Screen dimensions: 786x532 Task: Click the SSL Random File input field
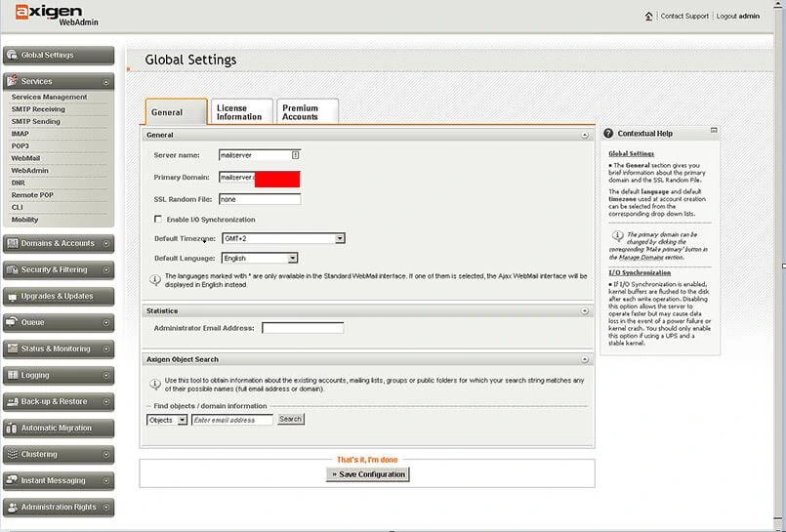point(260,199)
